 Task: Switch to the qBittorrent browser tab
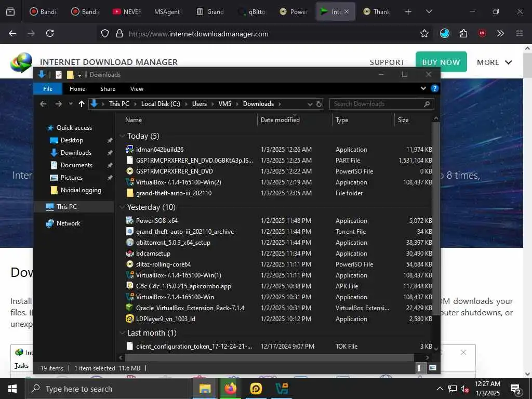tap(252, 12)
